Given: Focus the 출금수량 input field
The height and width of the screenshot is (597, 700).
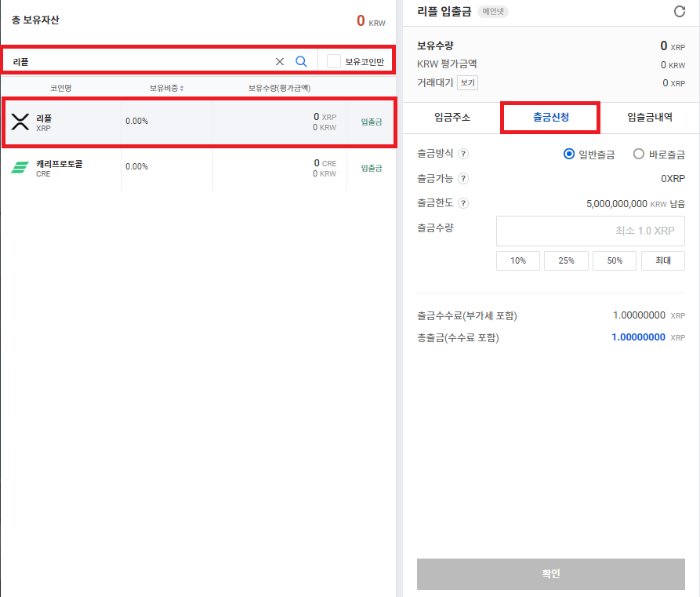Looking at the screenshot, I should pyautogui.click(x=590, y=231).
